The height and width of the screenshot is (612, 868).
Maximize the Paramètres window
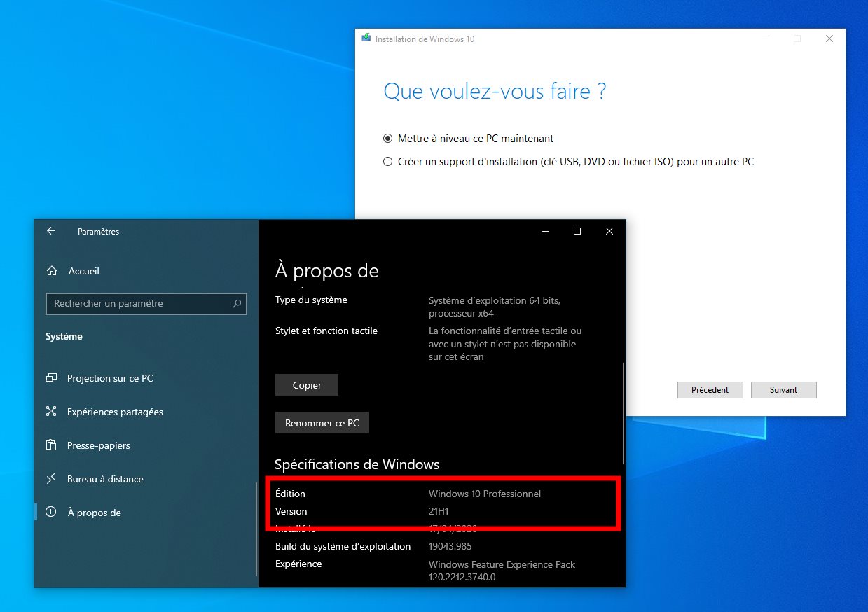click(x=577, y=231)
